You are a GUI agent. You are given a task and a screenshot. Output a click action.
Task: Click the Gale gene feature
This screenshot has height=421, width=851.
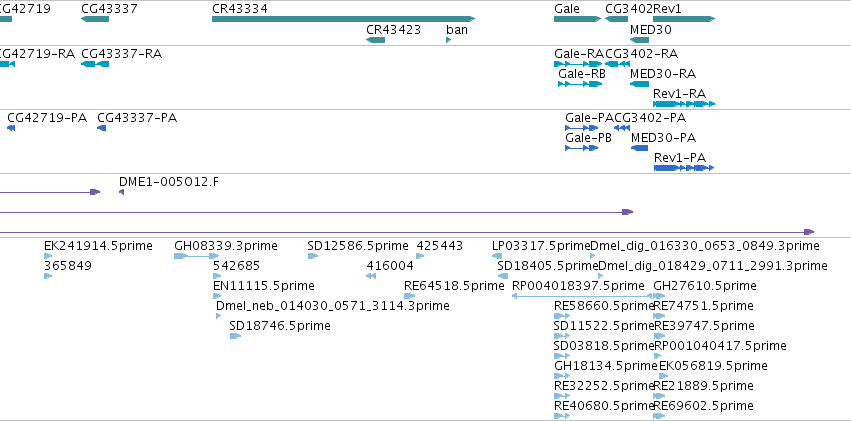(x=577, y=19)
